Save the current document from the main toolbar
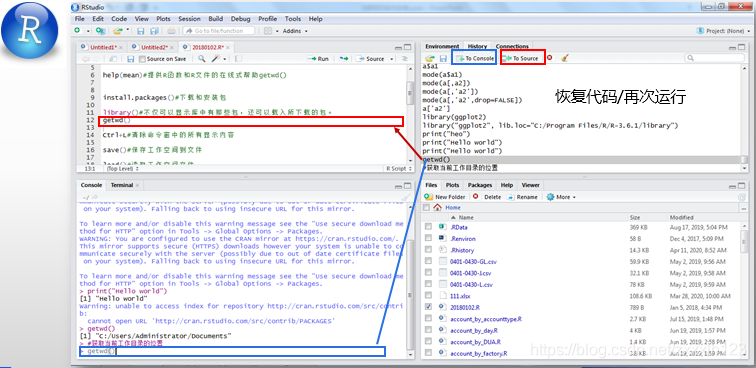 coord(141,31)
